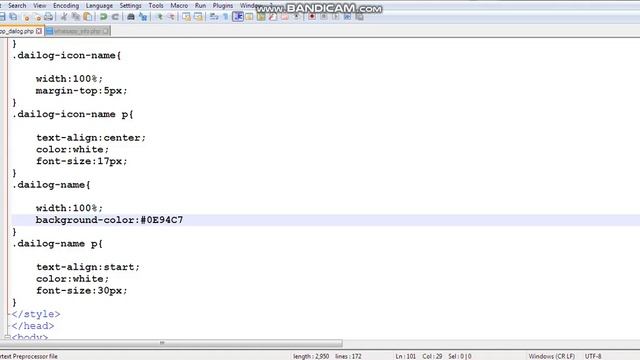Screen dimensions: 640x360
Task: Undo the last edit using the green arrow
Action: [103, 17]
